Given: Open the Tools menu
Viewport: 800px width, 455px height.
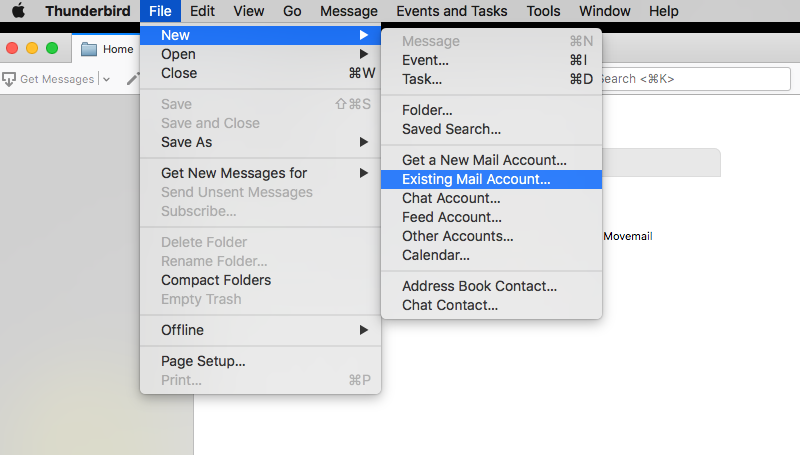Looking at the screenshot, I should (543, 11).
